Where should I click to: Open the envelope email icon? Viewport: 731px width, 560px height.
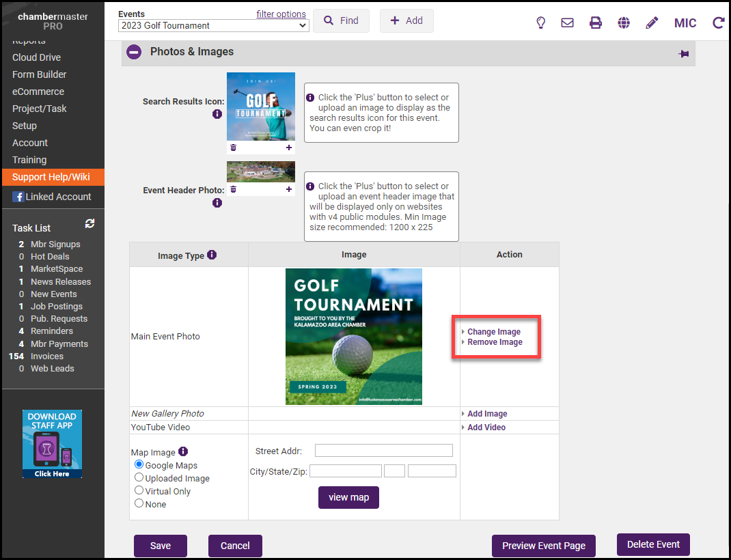(x=567, y=23)
